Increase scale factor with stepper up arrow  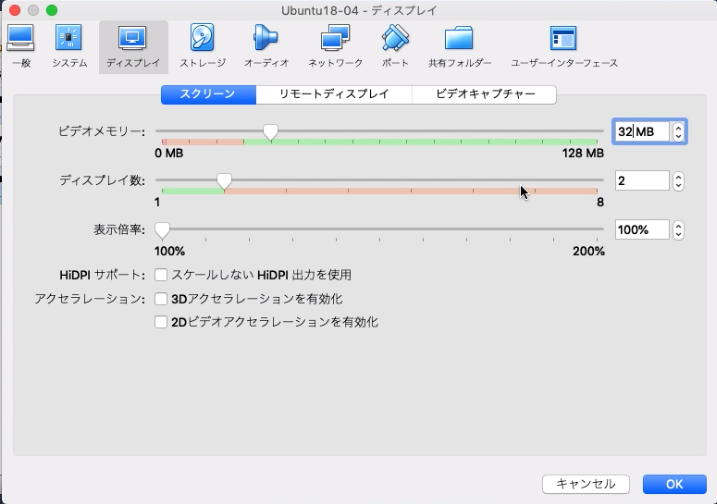pos(679,225)
